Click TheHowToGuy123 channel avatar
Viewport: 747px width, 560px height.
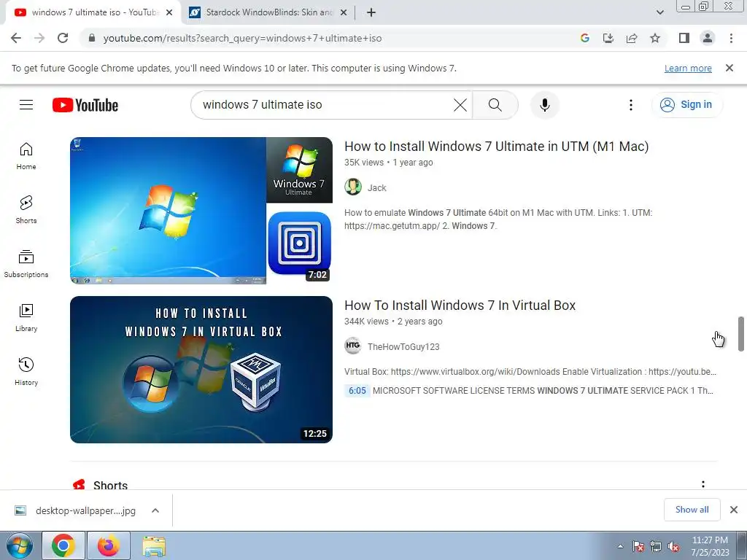(x=353, y=346)
